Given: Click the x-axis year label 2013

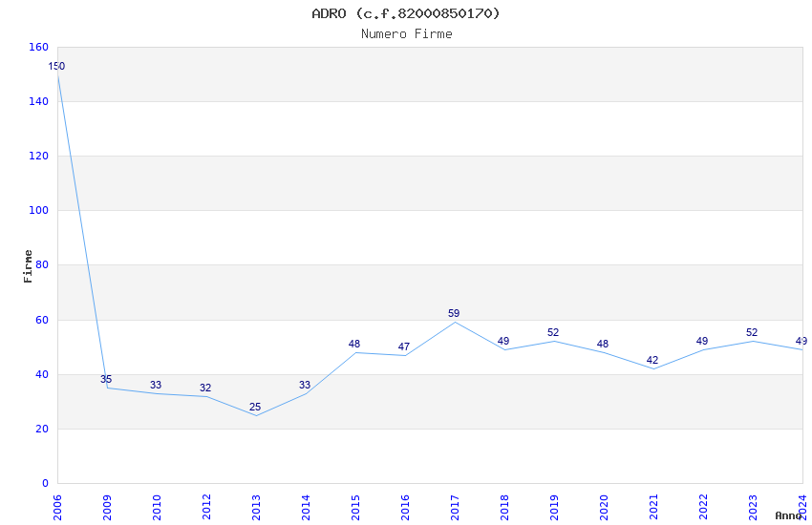Looking at the screenshot, I should click(256, 508).
